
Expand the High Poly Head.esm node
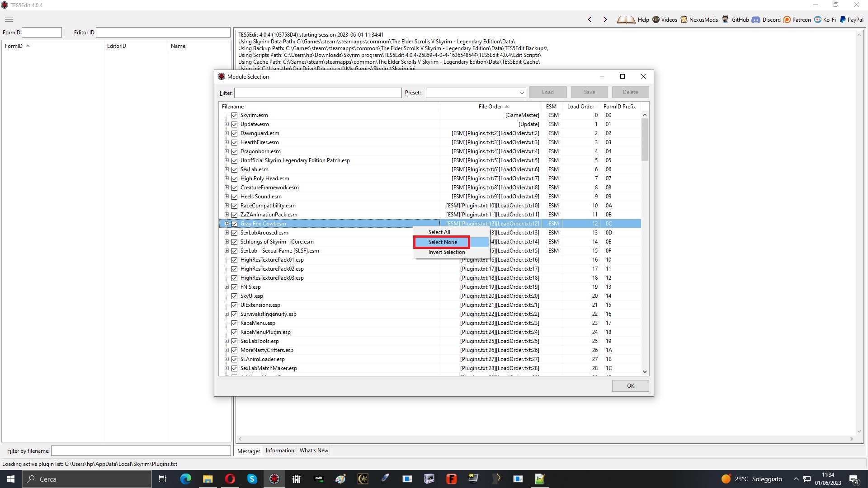tap(226, 178)
